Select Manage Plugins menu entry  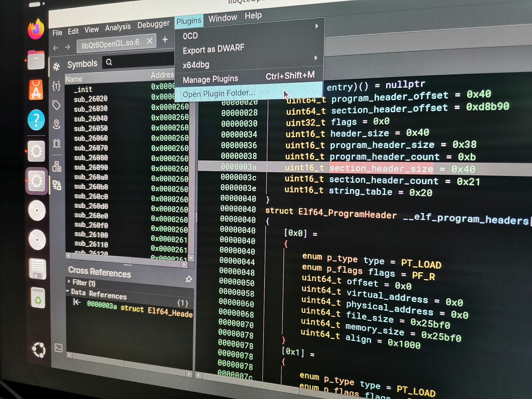(210, 80)
